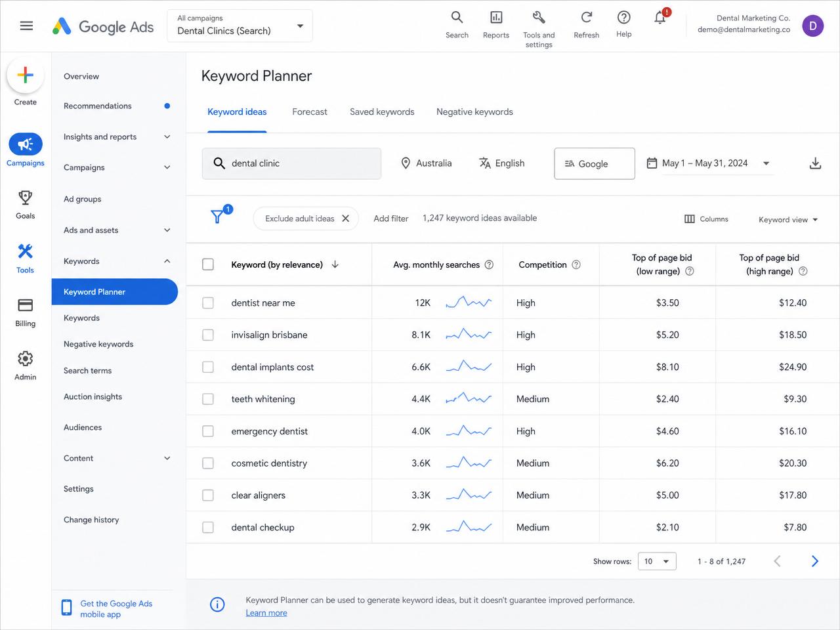
Task: Open the Keyword view dropdown
Action: coord(788,220)
